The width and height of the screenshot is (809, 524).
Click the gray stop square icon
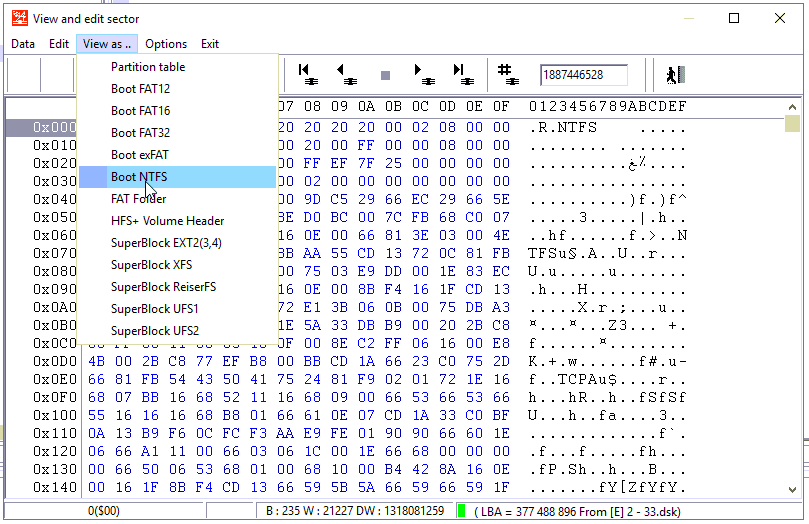[385, 75]
